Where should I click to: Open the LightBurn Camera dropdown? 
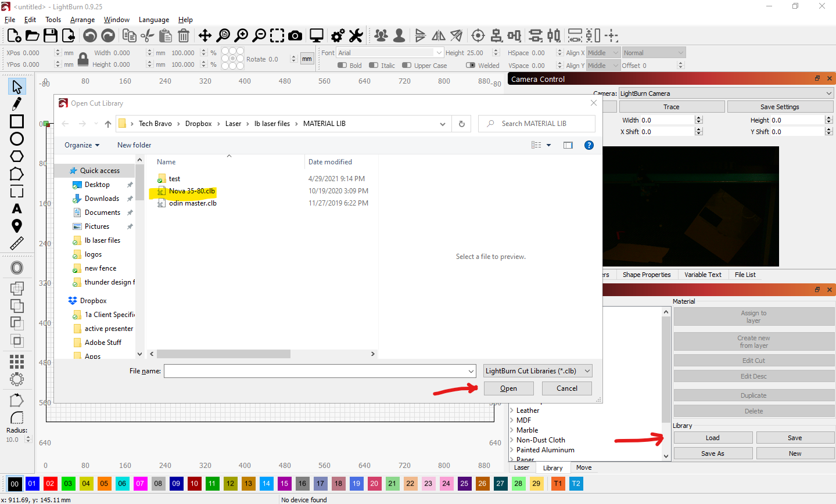(726, 93)
